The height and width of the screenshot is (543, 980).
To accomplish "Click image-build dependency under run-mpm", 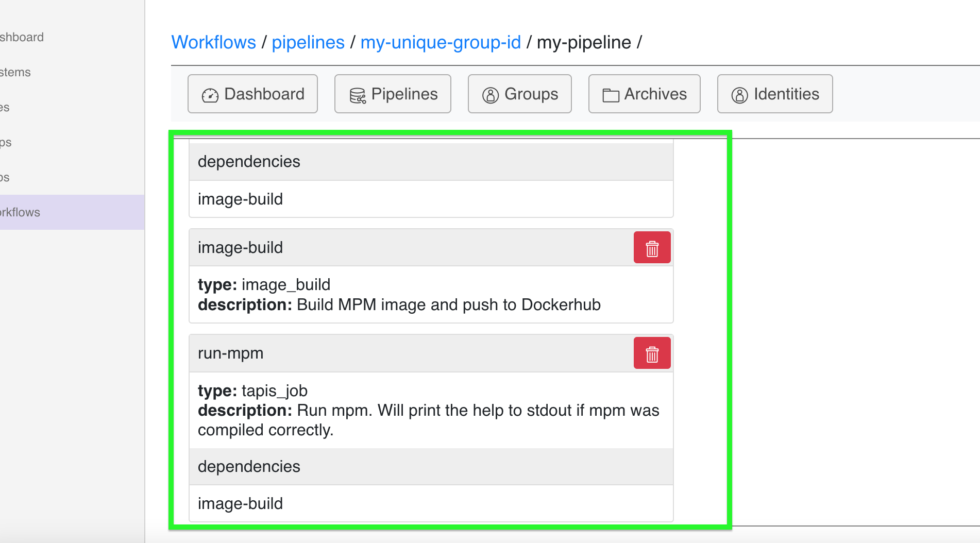I will (x=431, y=503).
